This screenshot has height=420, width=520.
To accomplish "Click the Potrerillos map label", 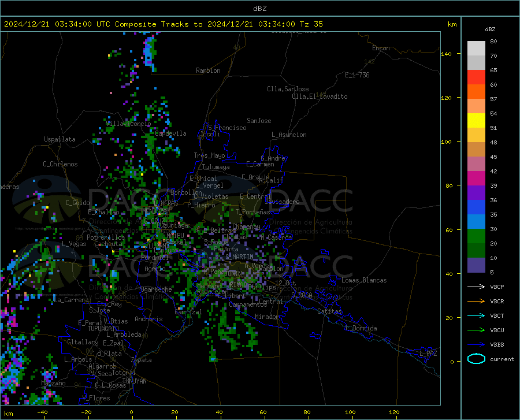I will pos(106,237).
